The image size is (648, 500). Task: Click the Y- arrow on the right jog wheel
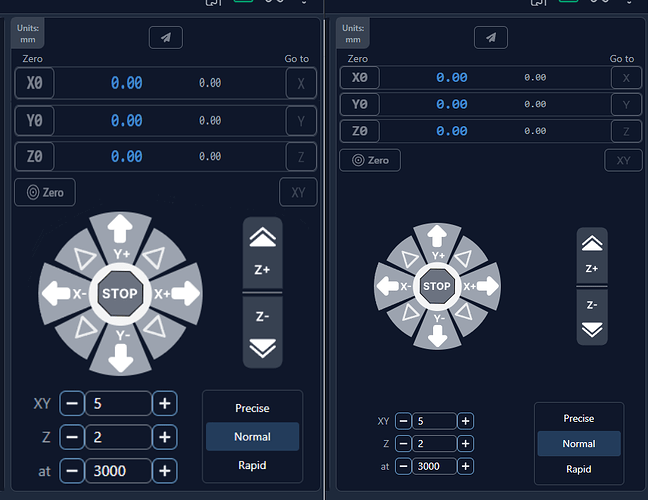(x=438, y=329)
